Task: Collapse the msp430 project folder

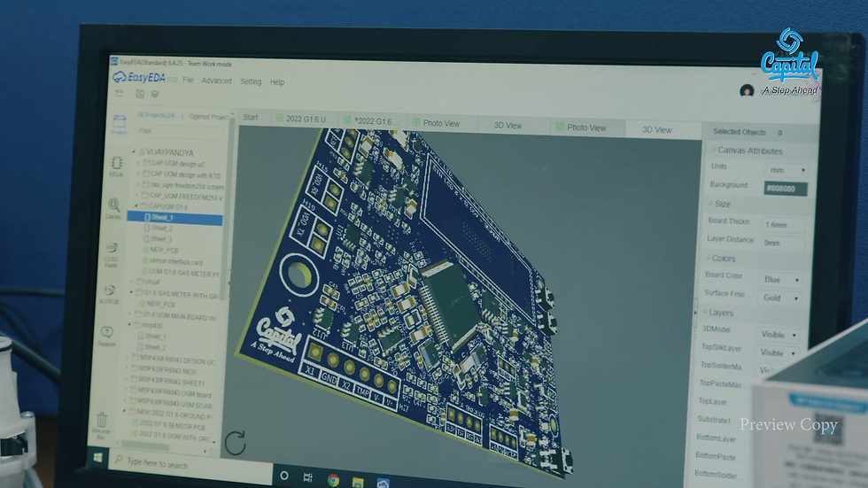Action: tap(131, 325)
